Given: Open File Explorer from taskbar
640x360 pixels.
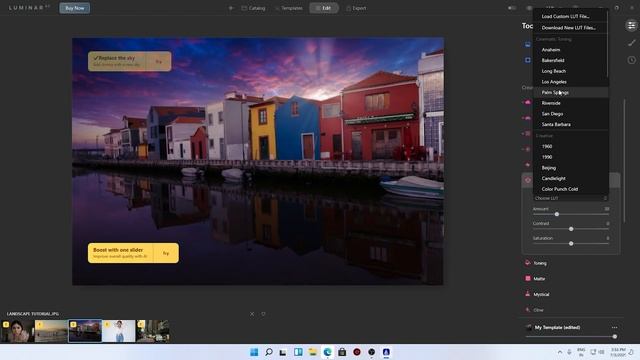Looking at the screenshot, I should coord(313,352).
